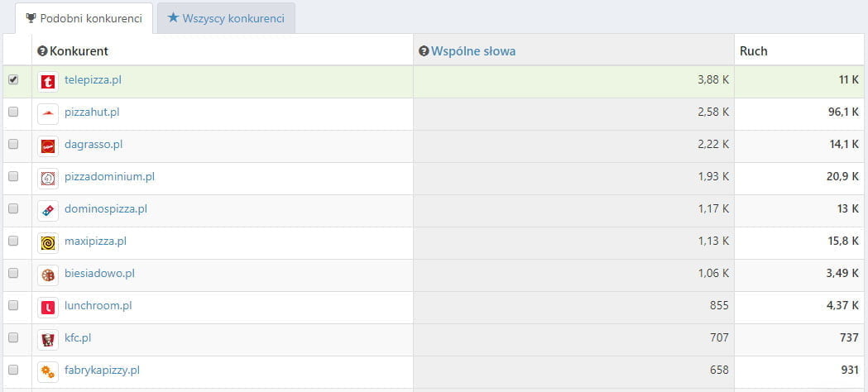Click the dagrasso.pl logo icon
The width and height of the screenshot is (868, 392).
48,146
